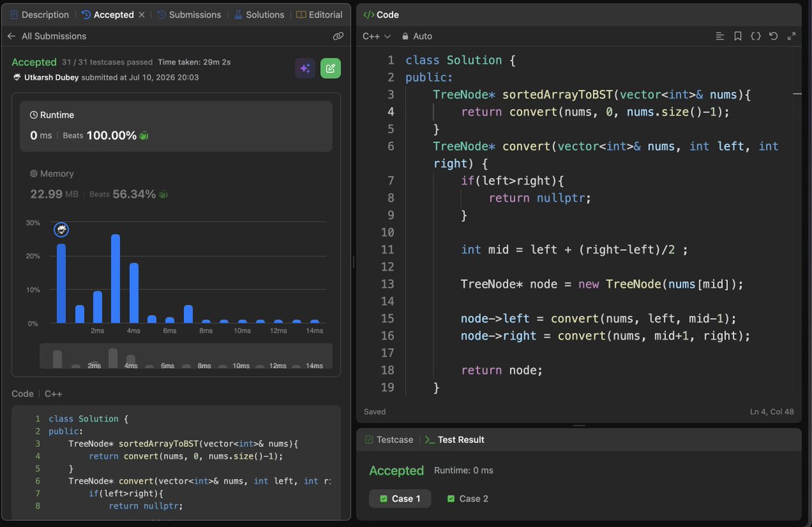This screenshot has width=812, height=527.
Task: Go back to All Submissions
Action: pos(47,36)
